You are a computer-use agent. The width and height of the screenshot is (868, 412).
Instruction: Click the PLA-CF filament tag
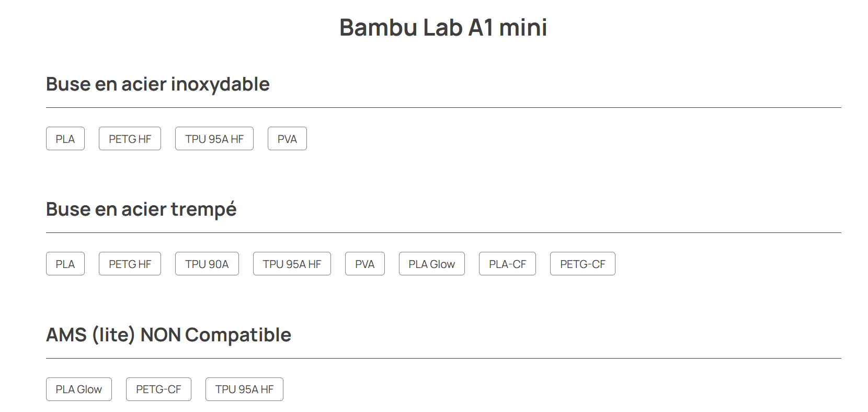pyautogui.click(x=507, y=264)
